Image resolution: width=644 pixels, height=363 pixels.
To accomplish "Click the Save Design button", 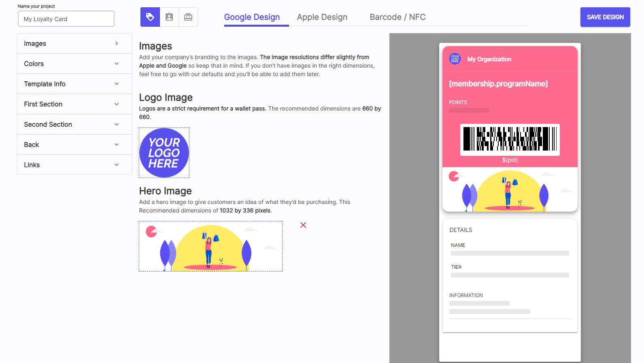I will (605, 17).
